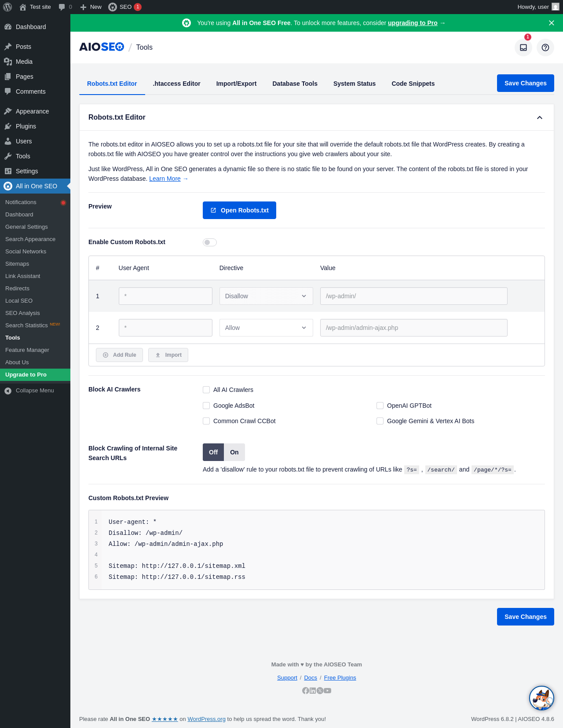The width and height of the screenshot is (563, 728).
Task: Click the Import button below rules
Action: pos(168,355)
